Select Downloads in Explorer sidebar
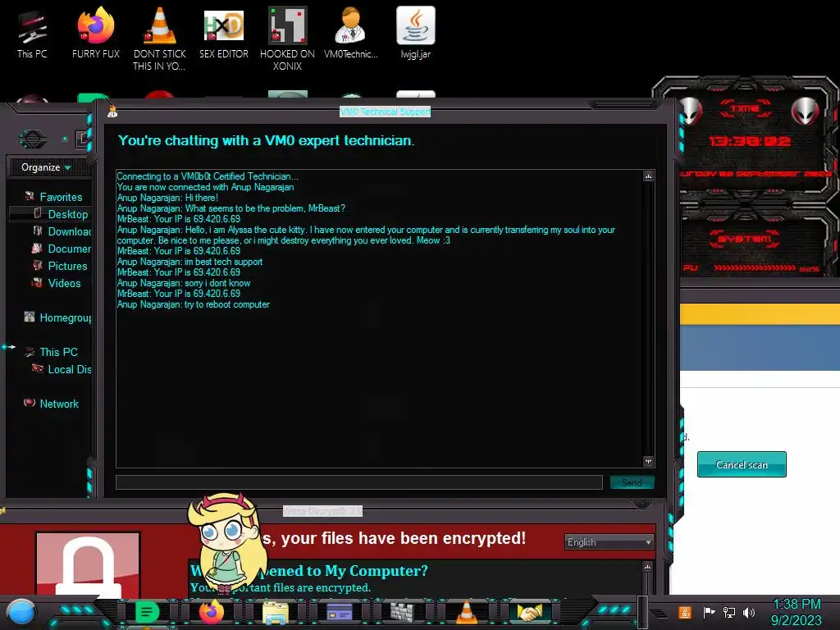The width and height of the screenshot is (840, 630). [x=62, y=231]
